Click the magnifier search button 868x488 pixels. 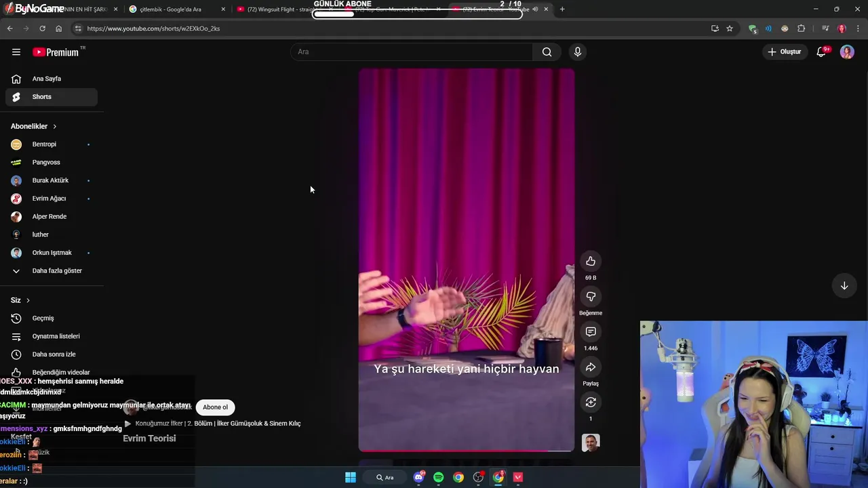click(547, 52)
